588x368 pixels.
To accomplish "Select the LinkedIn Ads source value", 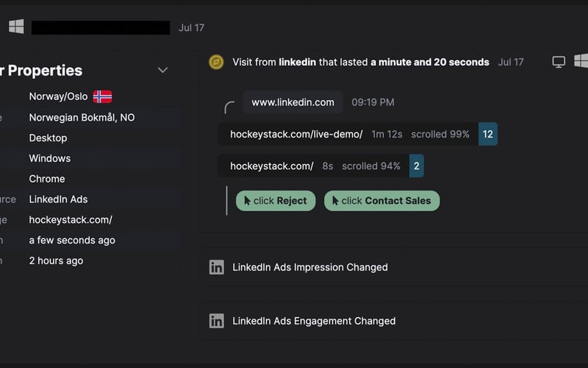I will pyautogui.click(x=58, y=199).
